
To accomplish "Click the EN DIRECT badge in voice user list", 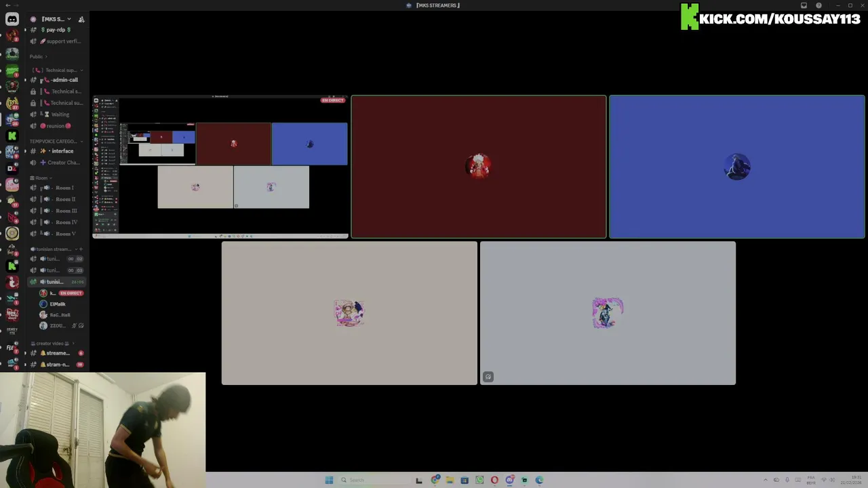I will click(x=71, y=293).
